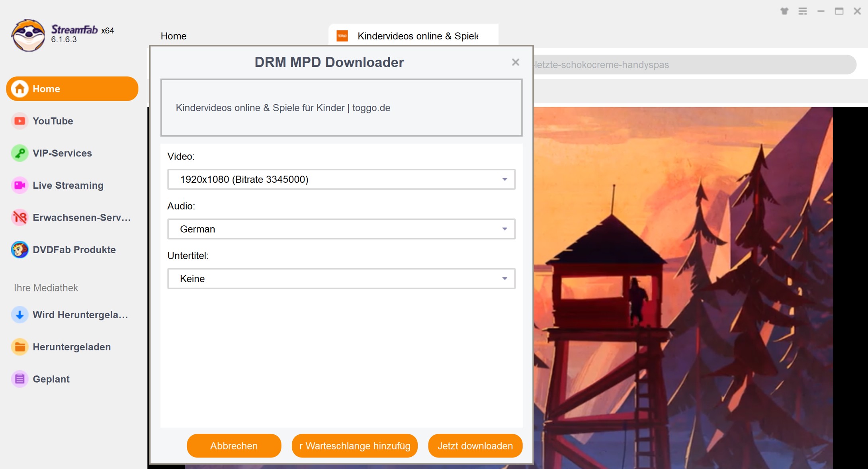Switch to the Home tab
Viewport: 868px width, 469px height.
coord(174,36)
